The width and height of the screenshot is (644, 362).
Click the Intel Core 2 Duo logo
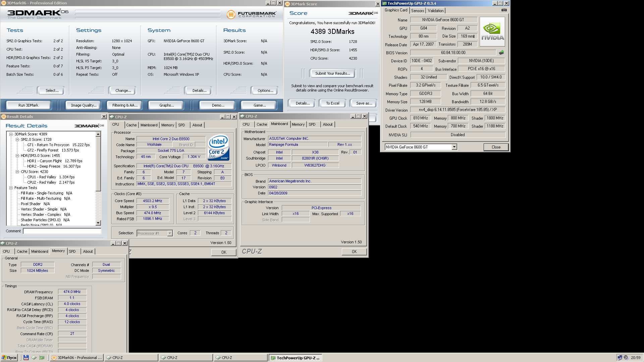coord(218,147)
